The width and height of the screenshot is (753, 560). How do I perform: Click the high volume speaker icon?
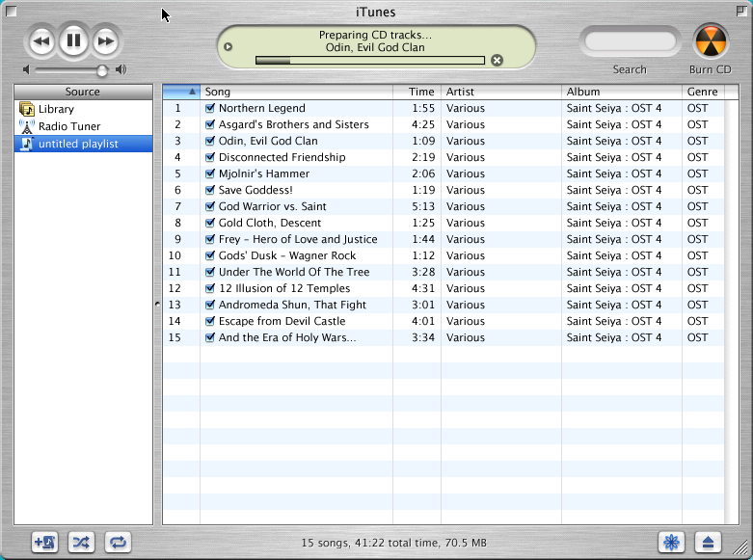pos(121,70)
